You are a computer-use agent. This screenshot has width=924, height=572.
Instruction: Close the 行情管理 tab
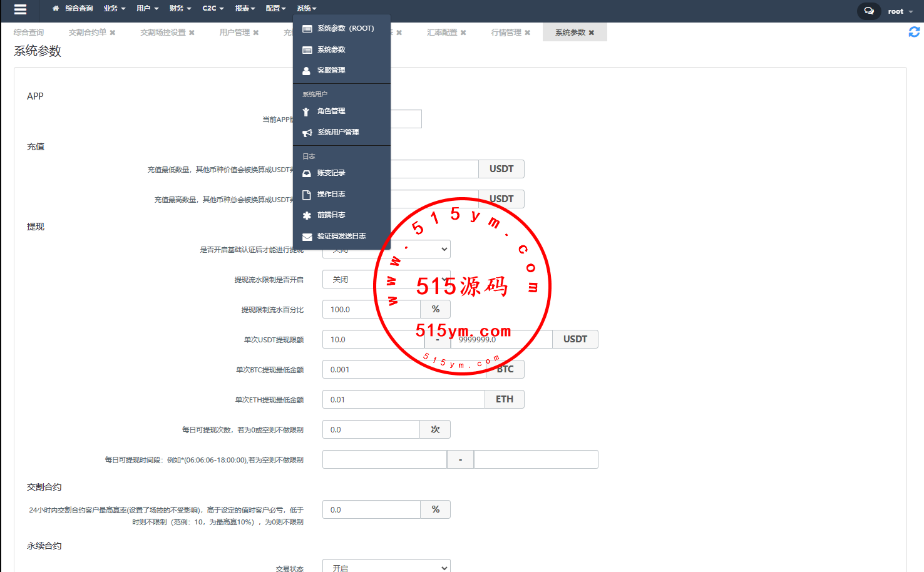pos(527,33)
